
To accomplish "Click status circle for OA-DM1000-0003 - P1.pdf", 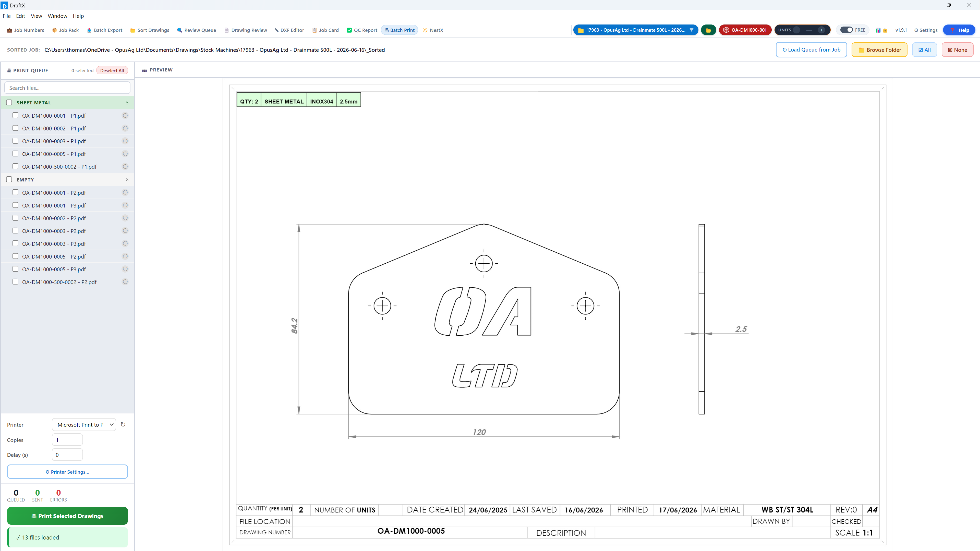I will click(125, 141).
